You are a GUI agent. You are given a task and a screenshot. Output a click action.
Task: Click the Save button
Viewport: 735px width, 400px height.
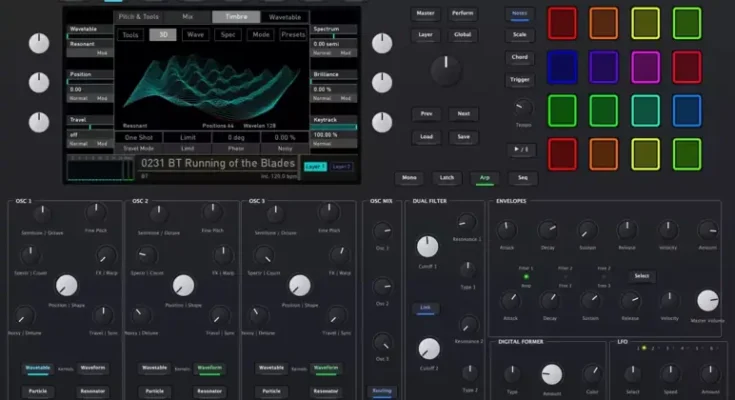pyautogui.click(x=463, y=137)
